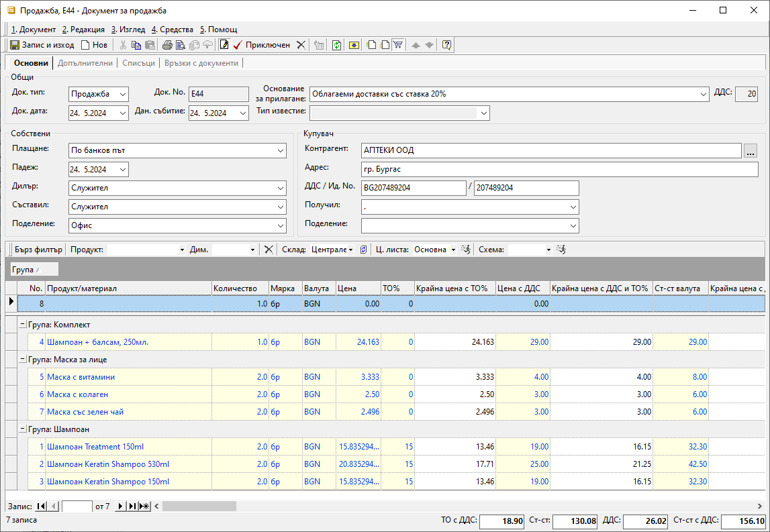Open the Плащане dropdown
Image resolution: width=770 pixels, height=532 pixels.
point(281,151)
